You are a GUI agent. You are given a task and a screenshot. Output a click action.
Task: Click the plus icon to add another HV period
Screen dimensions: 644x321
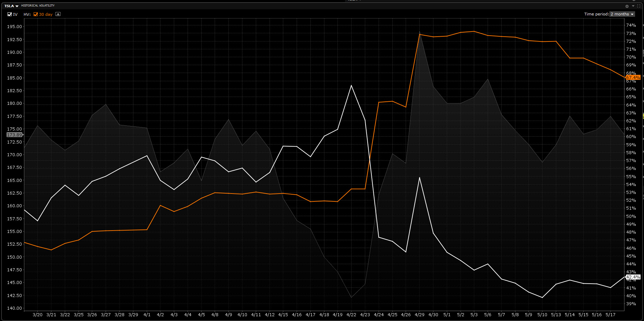[x=58, y=14]
